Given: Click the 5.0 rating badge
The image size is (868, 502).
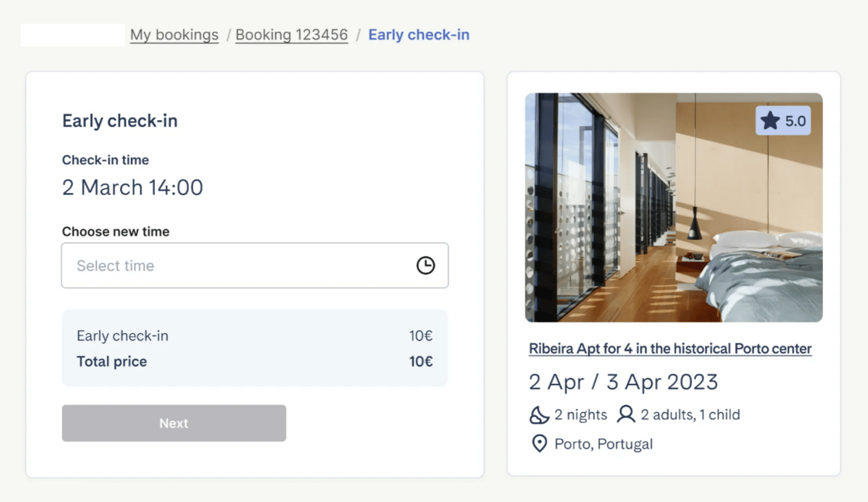Looking at the screenshot, I should (783, 121).
